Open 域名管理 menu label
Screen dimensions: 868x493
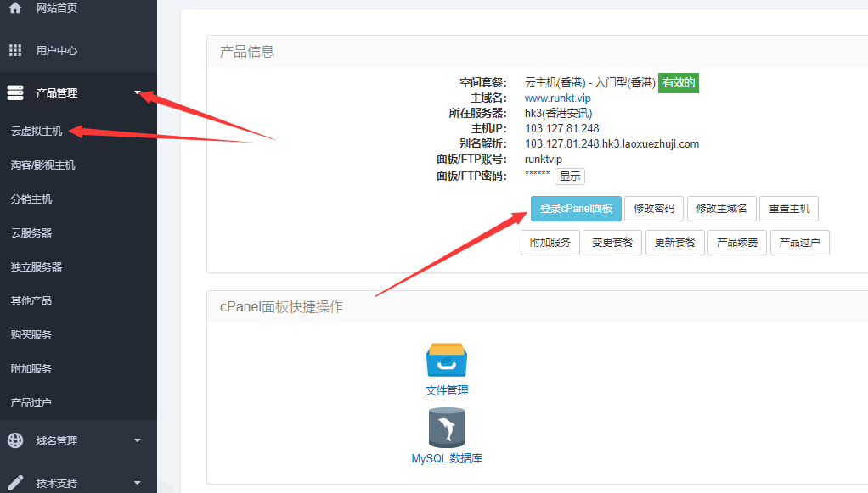click(x=56, y=441)
